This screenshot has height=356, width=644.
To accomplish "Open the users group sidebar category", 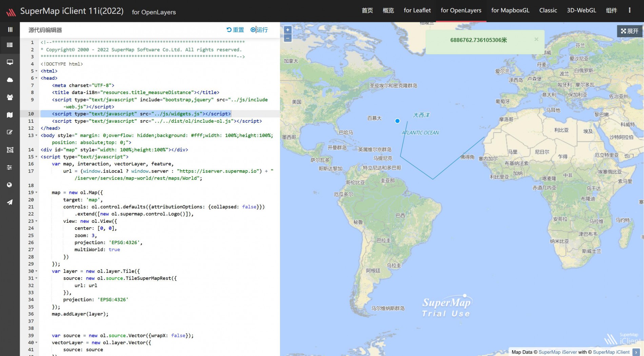I will click(x=10, y=97).
